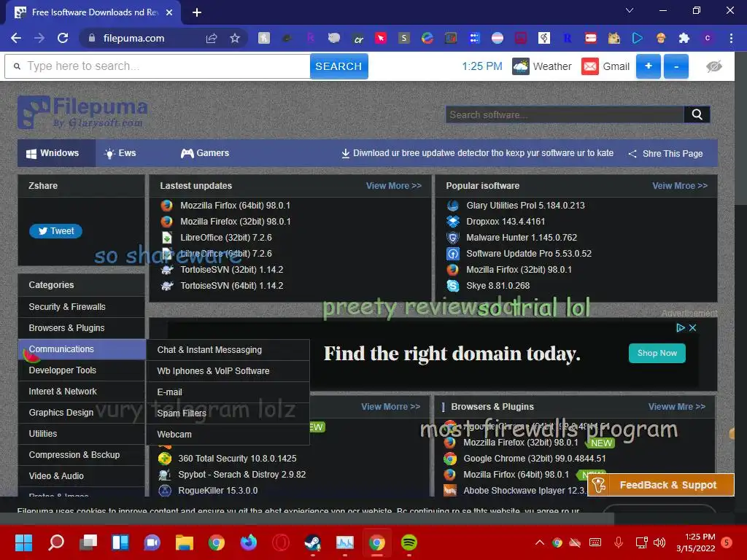
Task: Open the Internet & Network category
Action: 82,392
